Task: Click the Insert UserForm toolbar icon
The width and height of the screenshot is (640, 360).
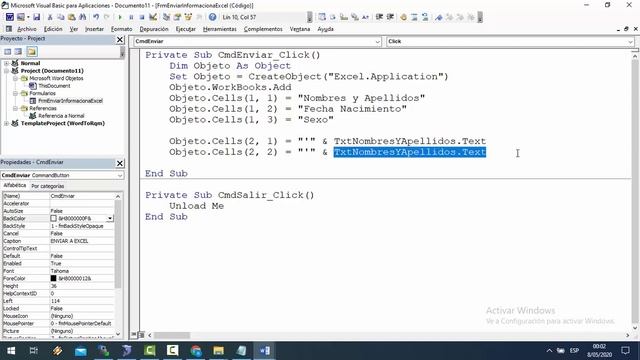Action: pyautogui.click(x=20, y=17)
